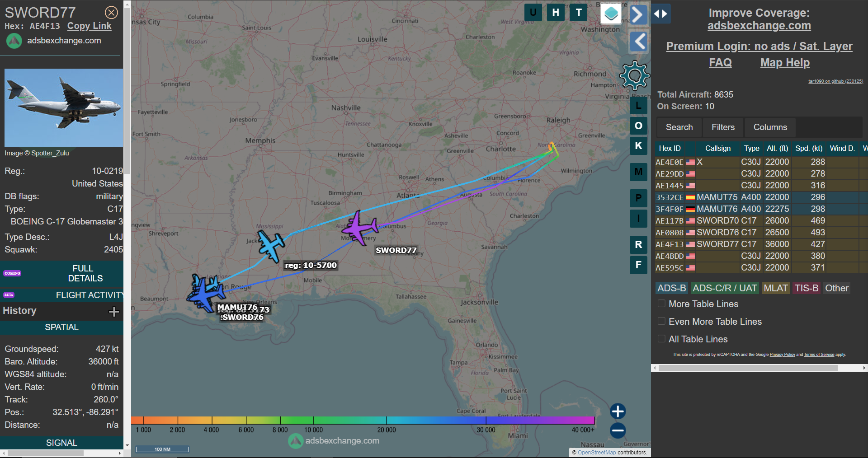Click the K map option button
Image resolution: width=868 pixels, height=458 pixels.
(638, 145)
